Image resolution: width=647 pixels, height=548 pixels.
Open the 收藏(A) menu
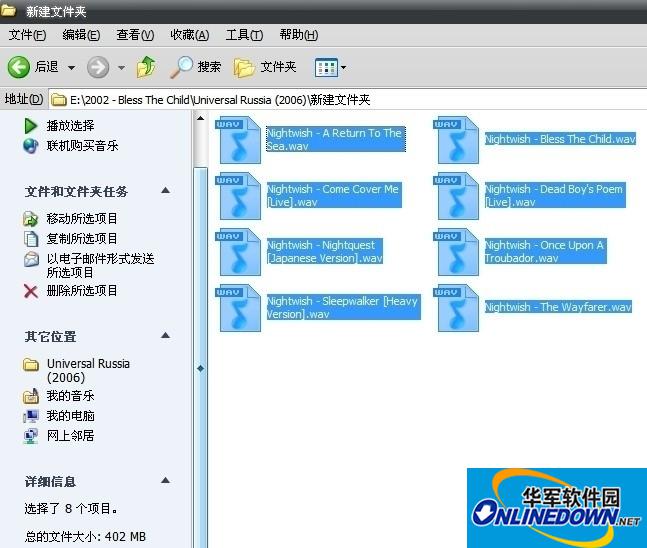coord(189,35)
